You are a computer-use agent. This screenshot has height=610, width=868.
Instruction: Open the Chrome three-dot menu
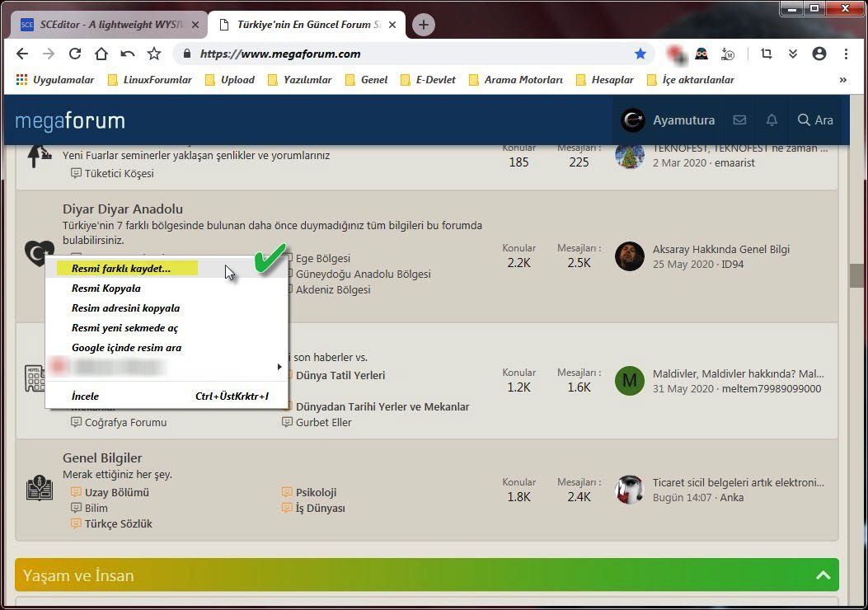846,54
